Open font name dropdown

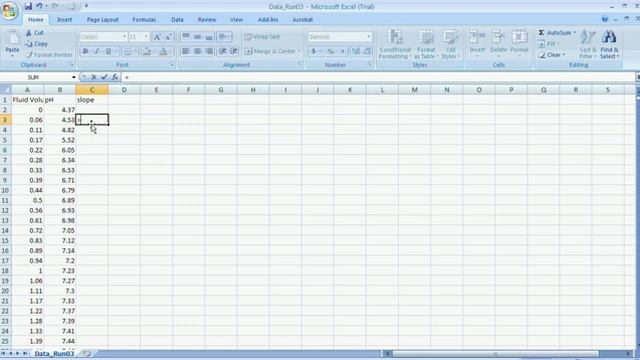click(x=124, y=37)
